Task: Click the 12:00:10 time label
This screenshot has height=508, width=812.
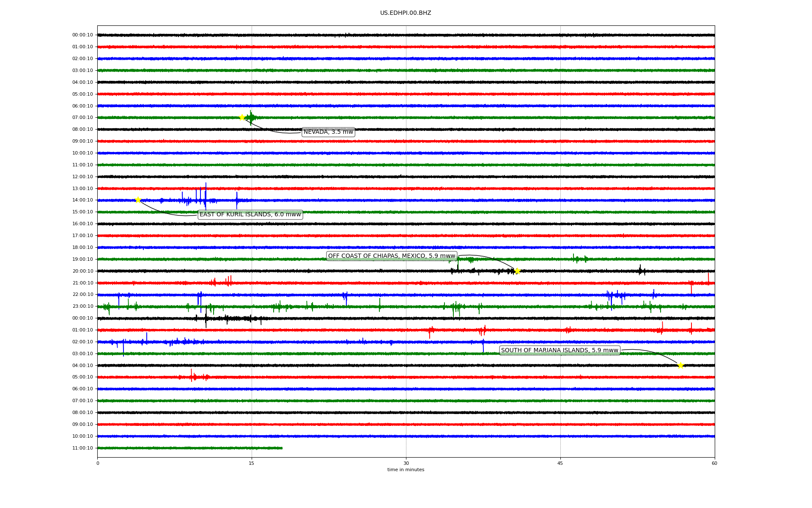Action: 82,177
